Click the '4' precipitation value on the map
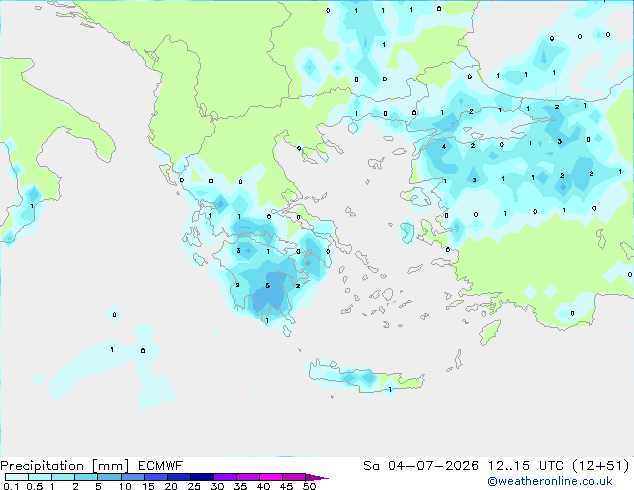634x490 pixels. click(x=444, y=146)
